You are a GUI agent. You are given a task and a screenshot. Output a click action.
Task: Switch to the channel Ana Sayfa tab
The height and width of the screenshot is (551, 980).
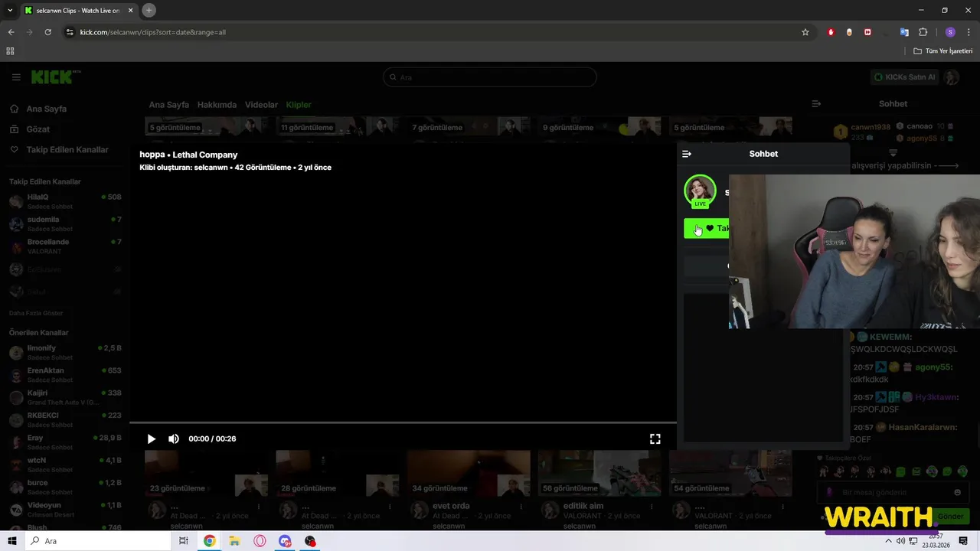coord(168,105)
